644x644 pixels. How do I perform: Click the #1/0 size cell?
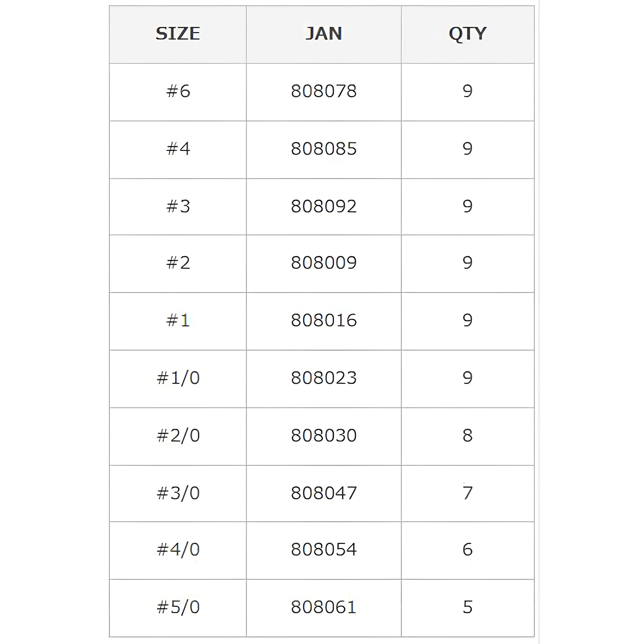178,378
